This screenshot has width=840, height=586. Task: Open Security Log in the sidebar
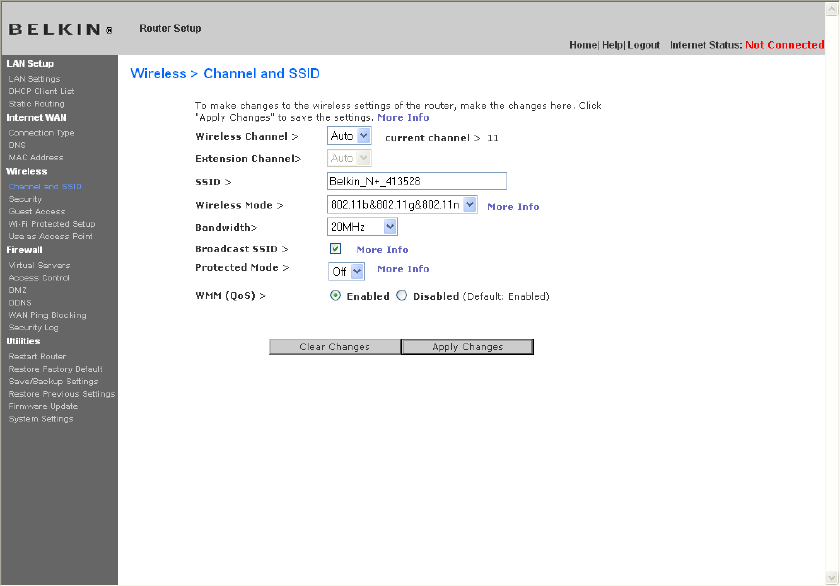pos(34,327)
